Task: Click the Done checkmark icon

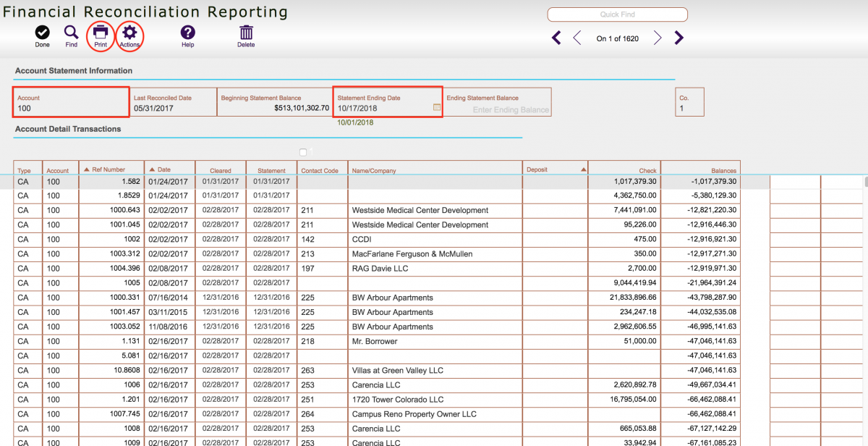Action: coord(42,33)
